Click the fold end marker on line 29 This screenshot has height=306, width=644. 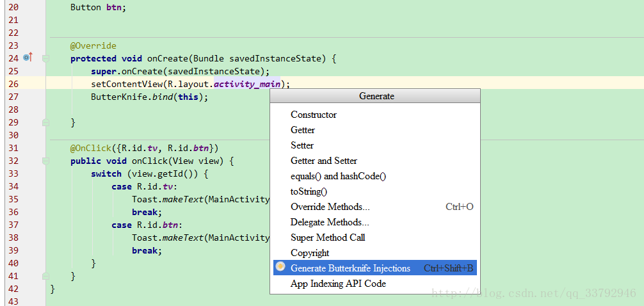click(x=45, y=122)
